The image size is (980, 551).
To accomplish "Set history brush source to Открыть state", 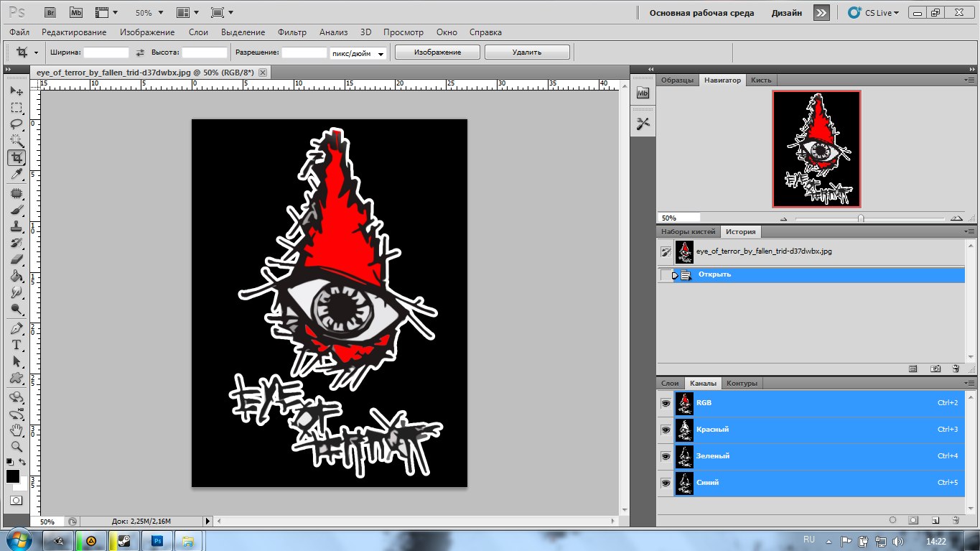I will click(x=666, y=275).
